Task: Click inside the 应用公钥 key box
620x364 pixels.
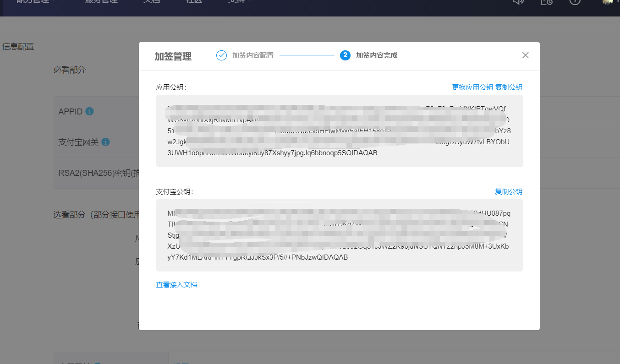Action: (x=339, y=131)
